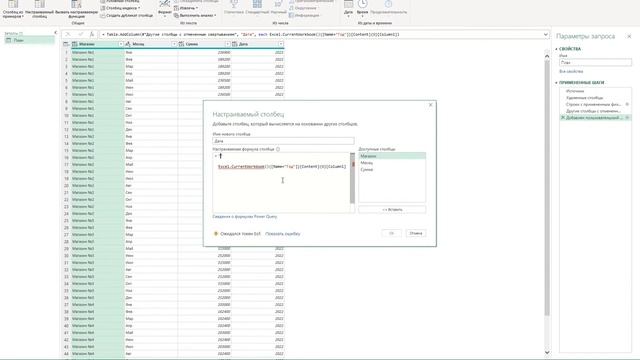
Task: Open the Format dropdown in the ribbon
Action: 164,8
